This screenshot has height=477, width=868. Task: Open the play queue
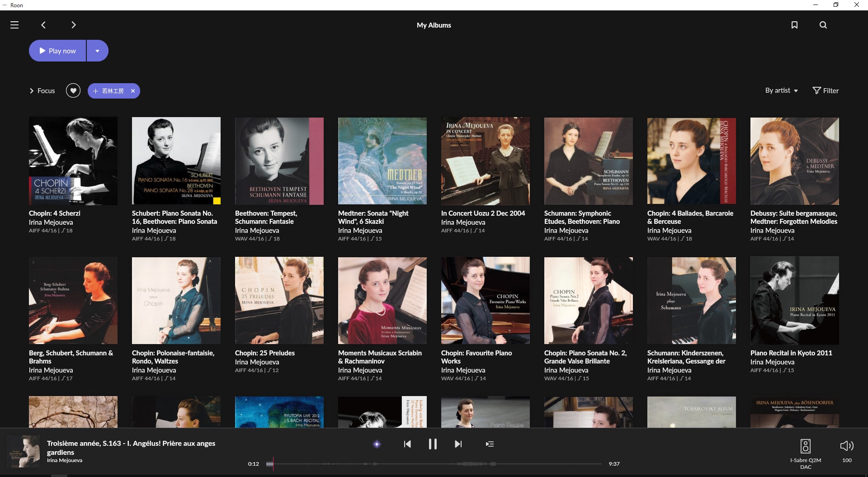(490, 444)
